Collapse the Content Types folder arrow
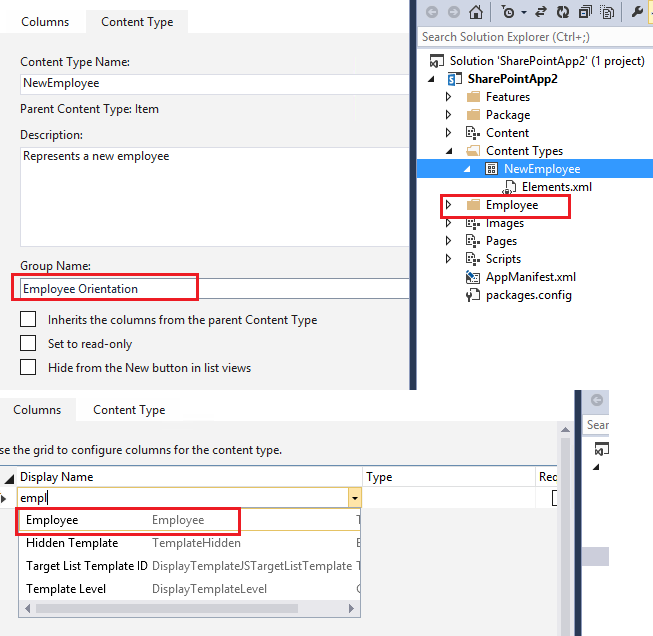Viewport: 653px width, 636px height. tap(449, 151)
